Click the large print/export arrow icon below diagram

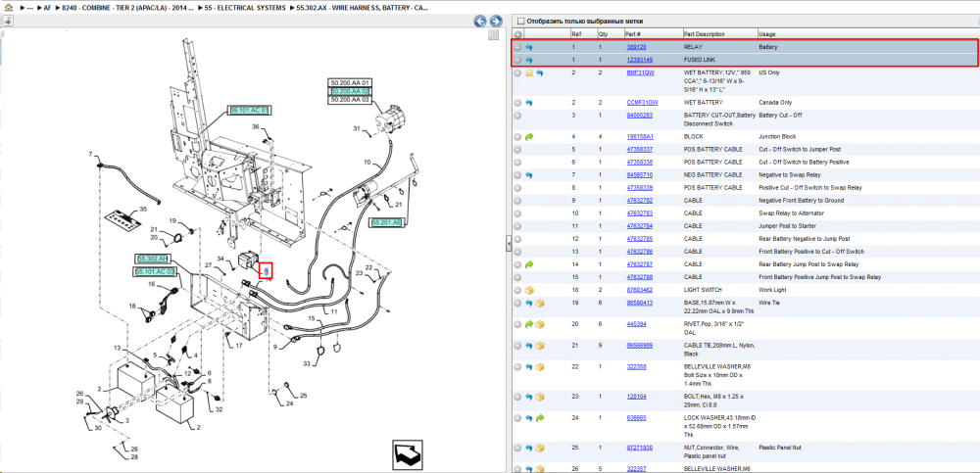pos(408,454)
